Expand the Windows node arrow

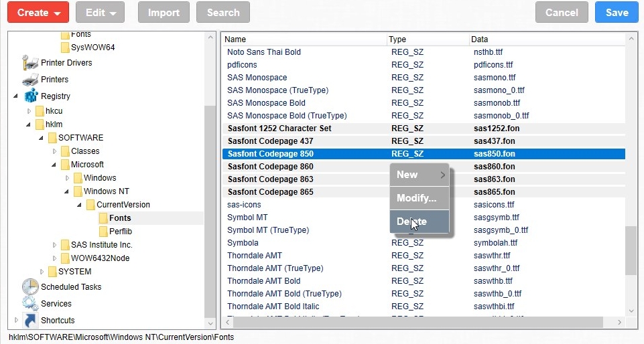point(67,178)
